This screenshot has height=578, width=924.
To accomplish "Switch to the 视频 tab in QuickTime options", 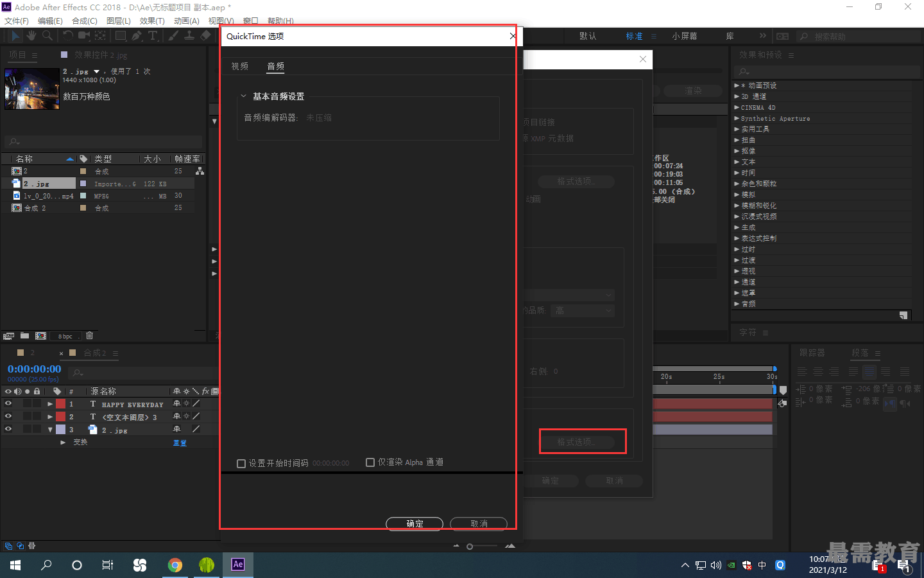I will 240,66.
